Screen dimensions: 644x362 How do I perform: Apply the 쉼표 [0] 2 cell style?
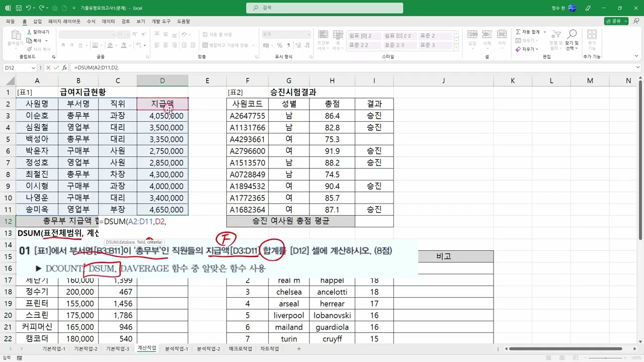pos(365,36)
